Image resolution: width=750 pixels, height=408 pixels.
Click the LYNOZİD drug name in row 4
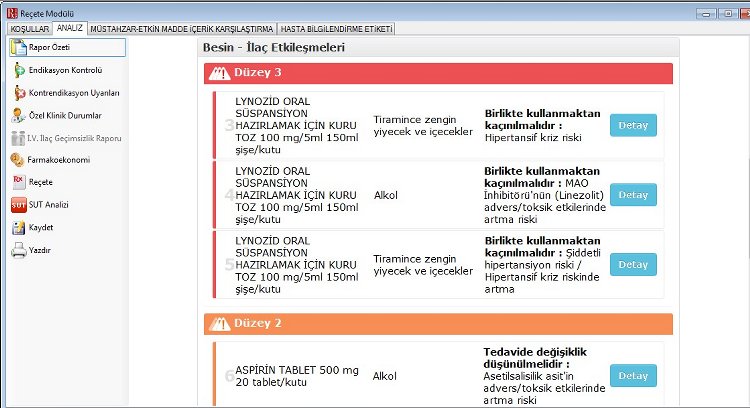[x=297, y=195]
